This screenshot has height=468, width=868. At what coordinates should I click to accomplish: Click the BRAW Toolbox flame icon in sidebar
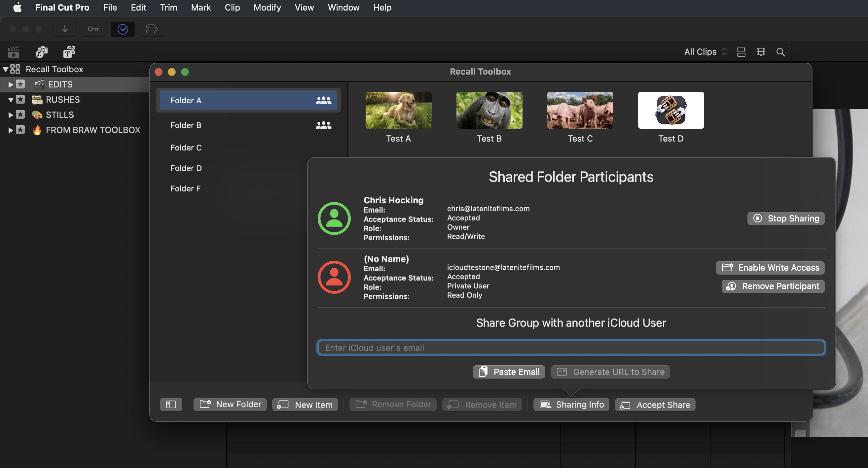click(38, 130)
